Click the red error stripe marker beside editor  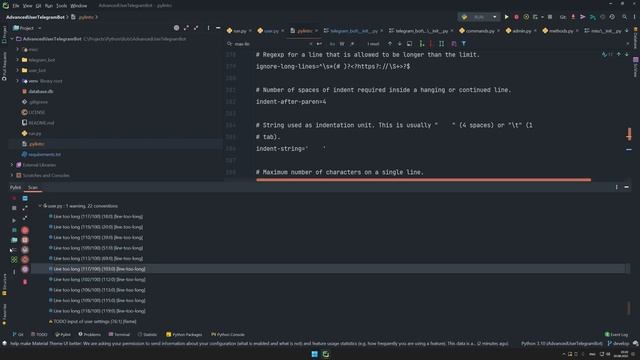629,134
